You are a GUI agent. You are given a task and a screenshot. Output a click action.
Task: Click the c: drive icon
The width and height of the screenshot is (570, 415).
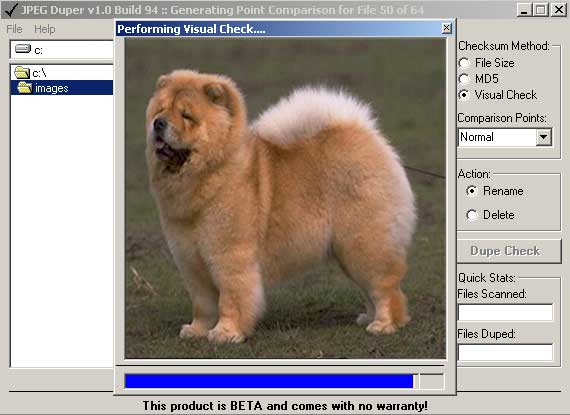(x=23, y=49)
